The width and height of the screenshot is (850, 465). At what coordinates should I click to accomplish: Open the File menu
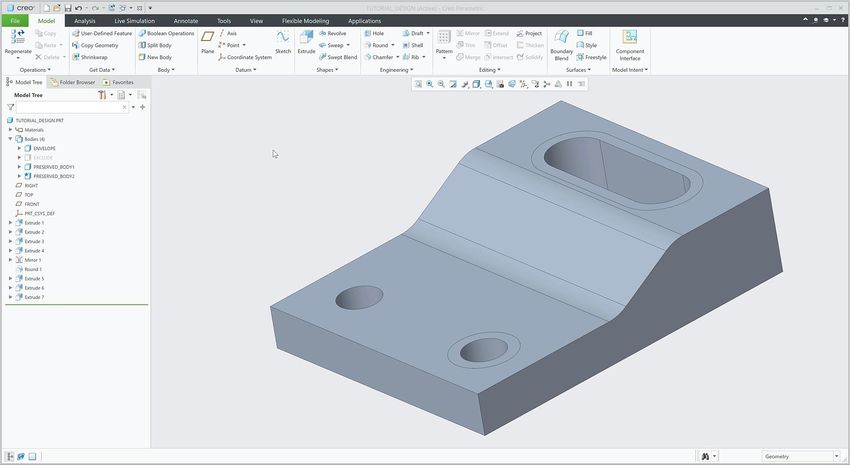tap(15, 20)
